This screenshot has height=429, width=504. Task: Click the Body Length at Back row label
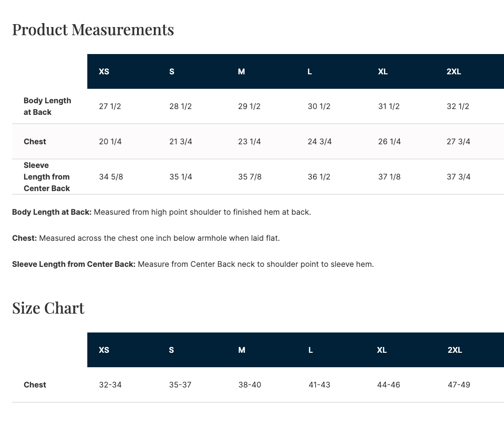pyautogui.click(x=47, y=106)
